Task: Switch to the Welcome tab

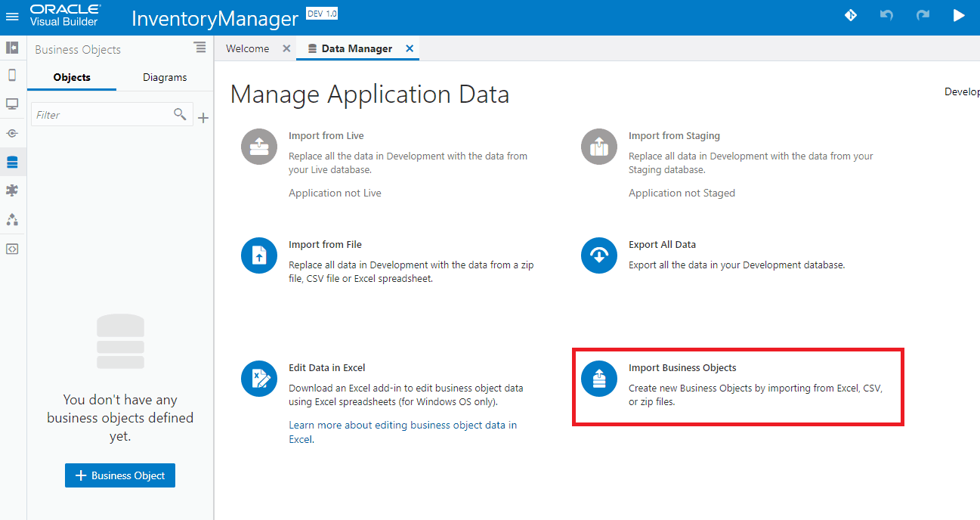Action: click(x=247, y=48)
